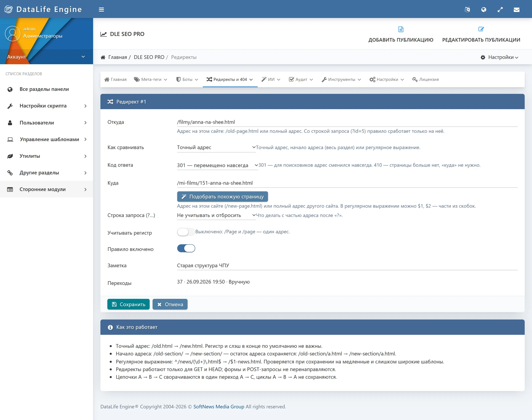532x420 pixels.
Task: Expand the Аккаунт chevron in sidebar
Action: (x=83, y=57)
